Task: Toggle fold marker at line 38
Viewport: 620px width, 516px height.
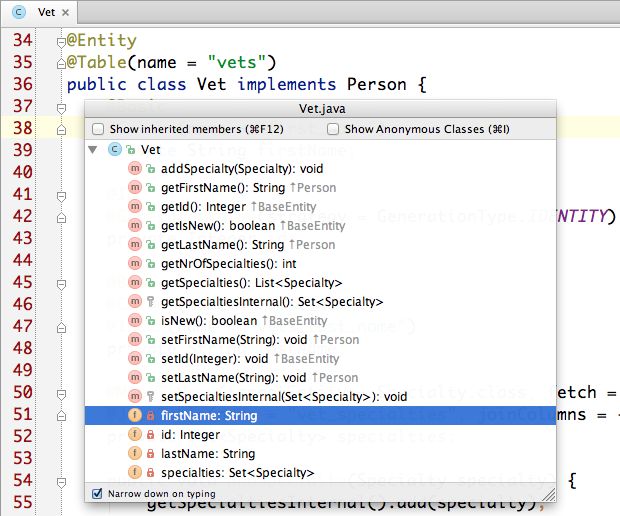Action: pyautogui.click(x=61, y=129)
